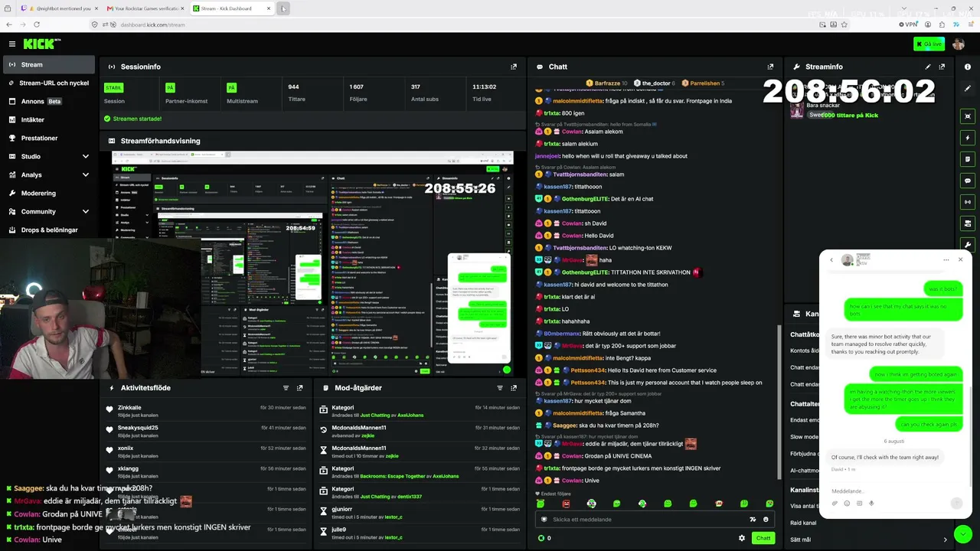Click the translate icon in chat input
The height and width of the screenshot is (551, 980).
pyautogui.click(x=753, y=520)
